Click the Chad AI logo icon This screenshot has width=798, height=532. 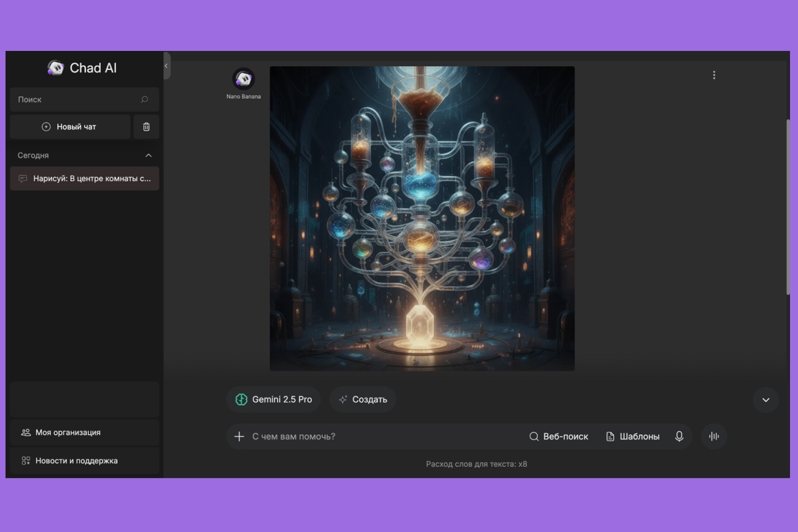56,68
